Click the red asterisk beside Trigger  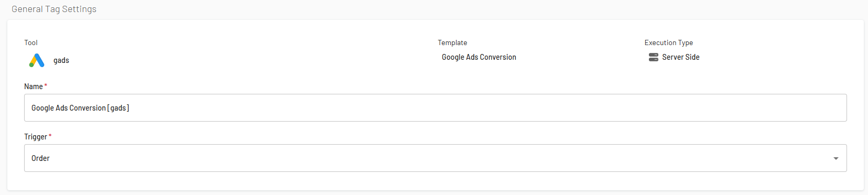(50, 136)
